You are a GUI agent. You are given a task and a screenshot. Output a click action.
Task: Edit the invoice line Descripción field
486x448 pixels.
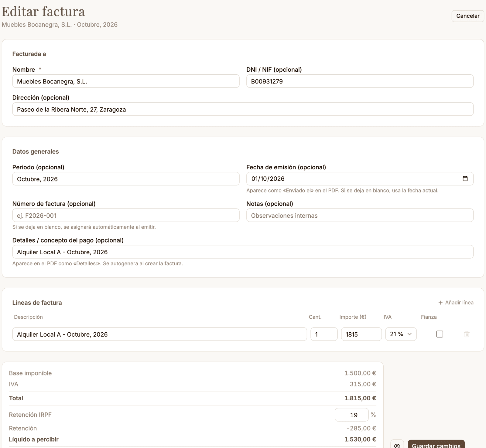coord(160,334)
